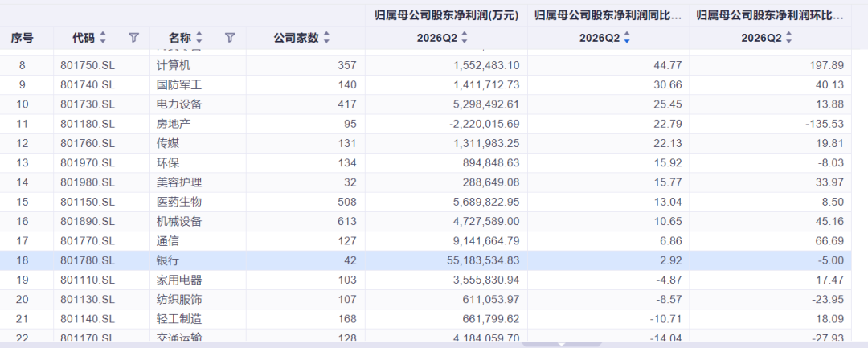
Task: Expand the bottom panel handle arrow
Action: pyautogui.click(x=561, y=344)
